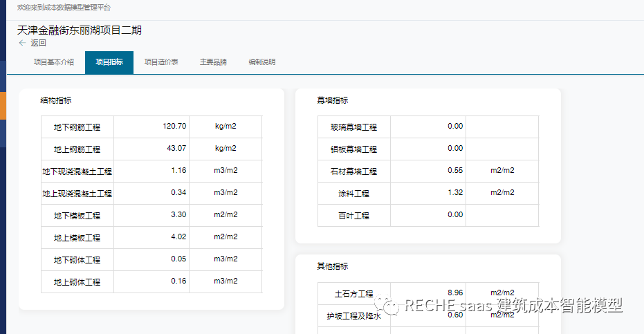
Task: Click the 结构指标 section heading
Action: click(55, 100)
